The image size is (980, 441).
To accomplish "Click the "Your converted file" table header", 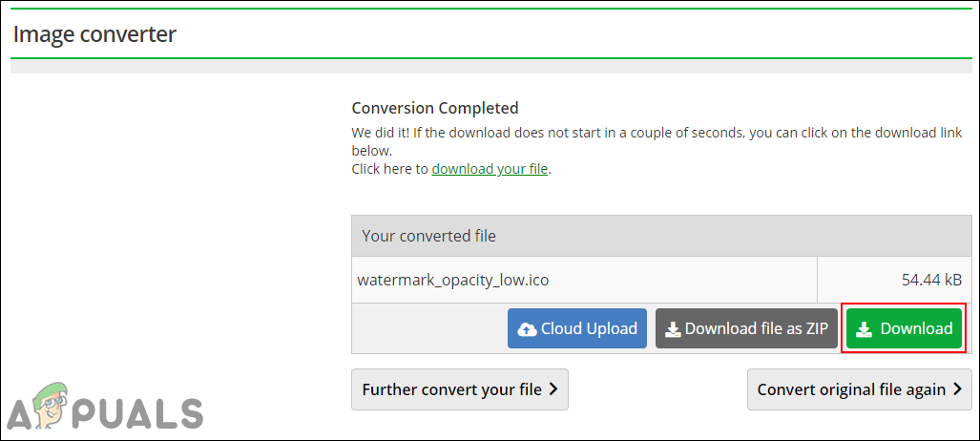I will pos(428,235).
